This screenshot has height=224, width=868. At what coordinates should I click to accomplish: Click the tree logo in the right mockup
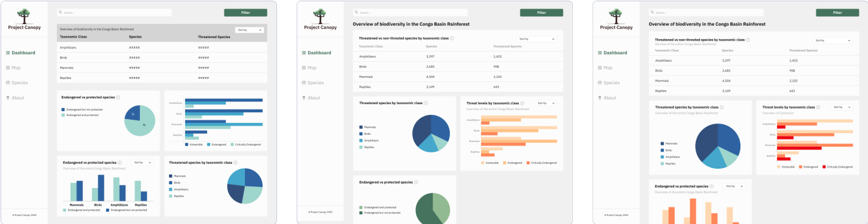tap(616, 16)
